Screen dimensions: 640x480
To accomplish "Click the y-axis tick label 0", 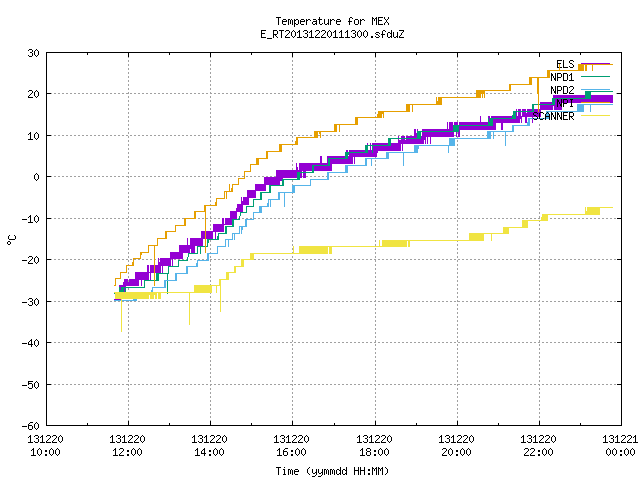I will point(37,177).
